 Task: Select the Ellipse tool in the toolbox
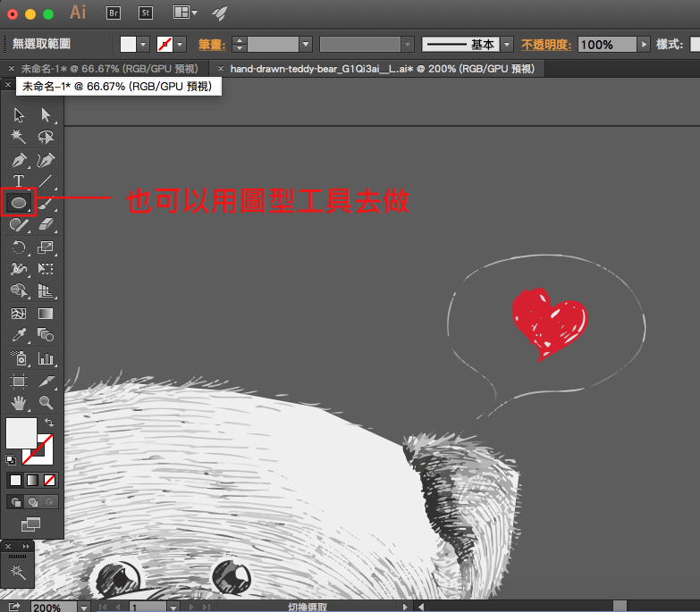point(19,203)
